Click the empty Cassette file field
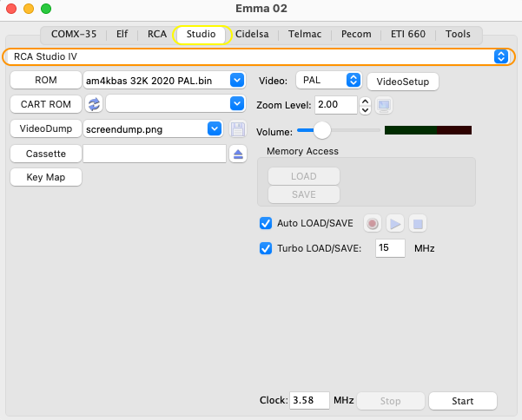The image size is (522, 420). 155,154
